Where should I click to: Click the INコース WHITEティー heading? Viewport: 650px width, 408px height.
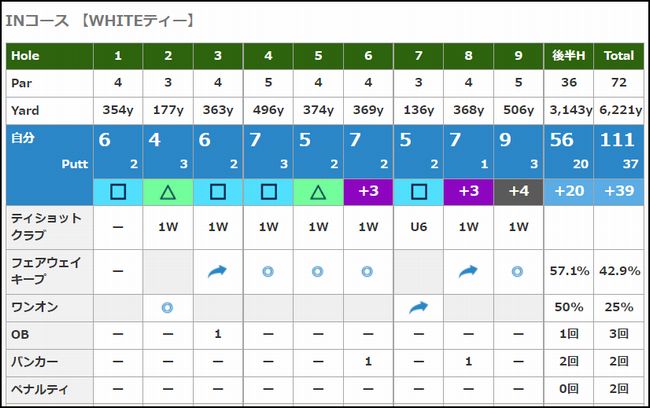click(x=99, y=19)
